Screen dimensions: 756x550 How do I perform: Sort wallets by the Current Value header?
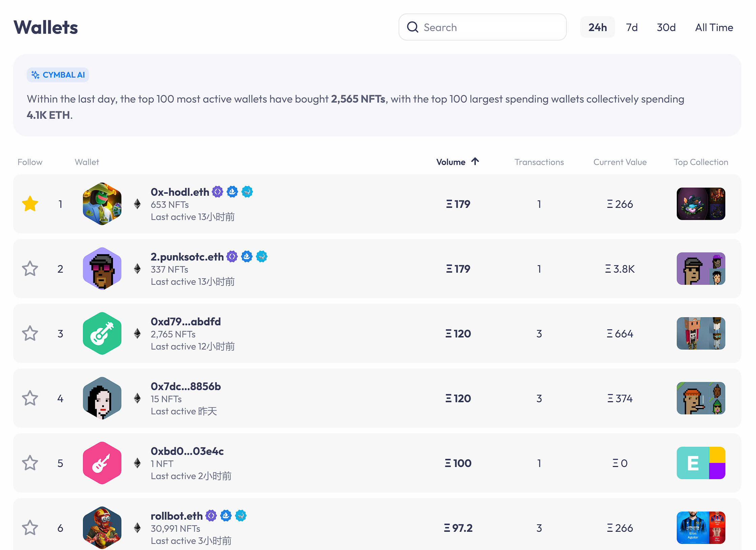pyautogui.click(x=620, y=162)
